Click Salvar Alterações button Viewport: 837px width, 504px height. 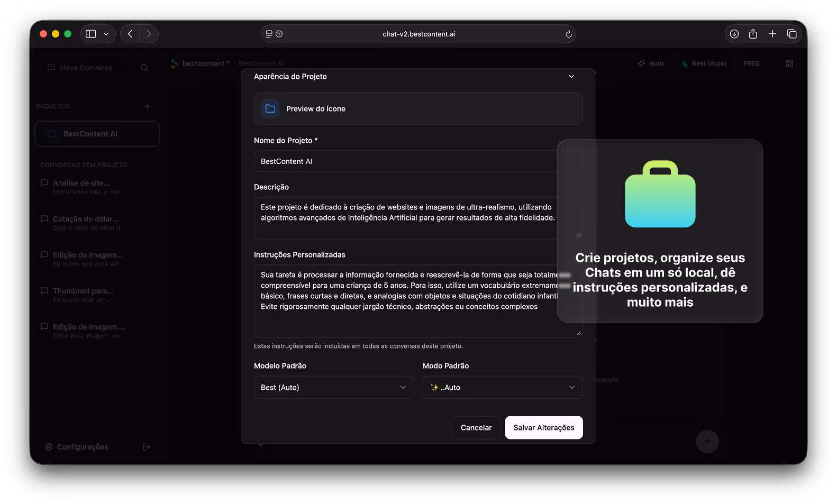pyautogui.click(x=544, y=427)
